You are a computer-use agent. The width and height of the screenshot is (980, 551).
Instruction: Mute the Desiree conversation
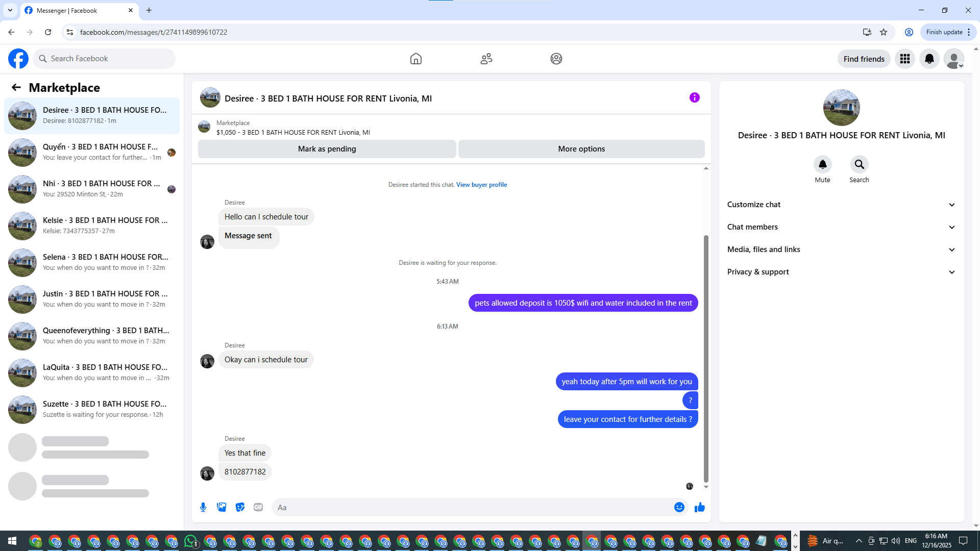coord(823,164)
